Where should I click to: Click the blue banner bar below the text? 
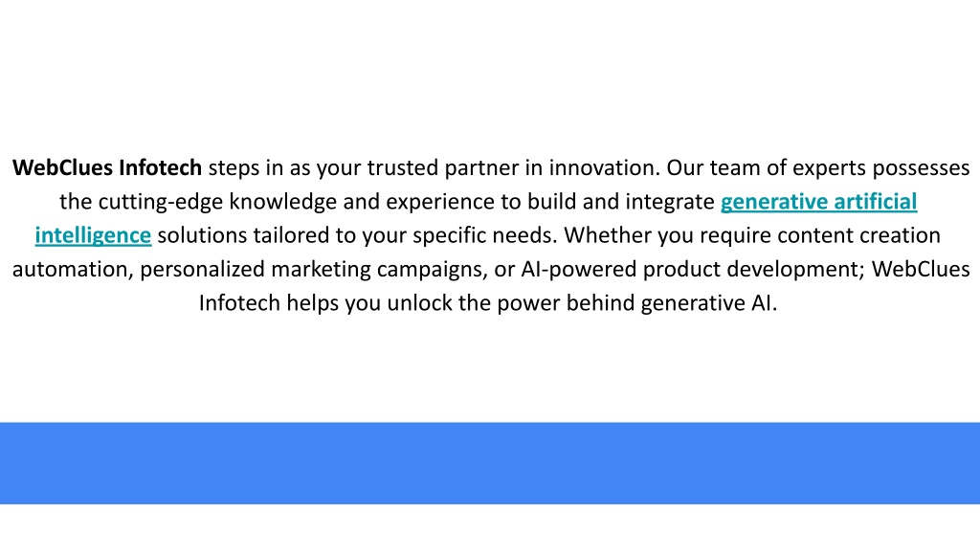coord(490,463)
